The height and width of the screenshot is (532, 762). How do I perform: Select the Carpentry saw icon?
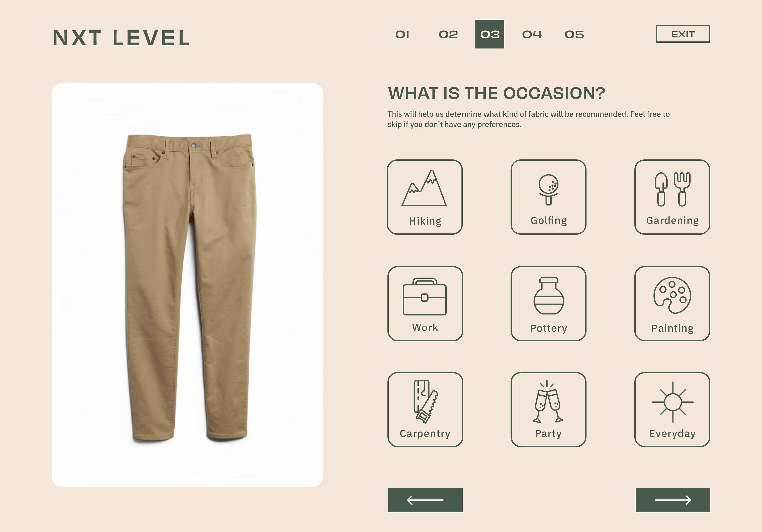click(425, 402)
